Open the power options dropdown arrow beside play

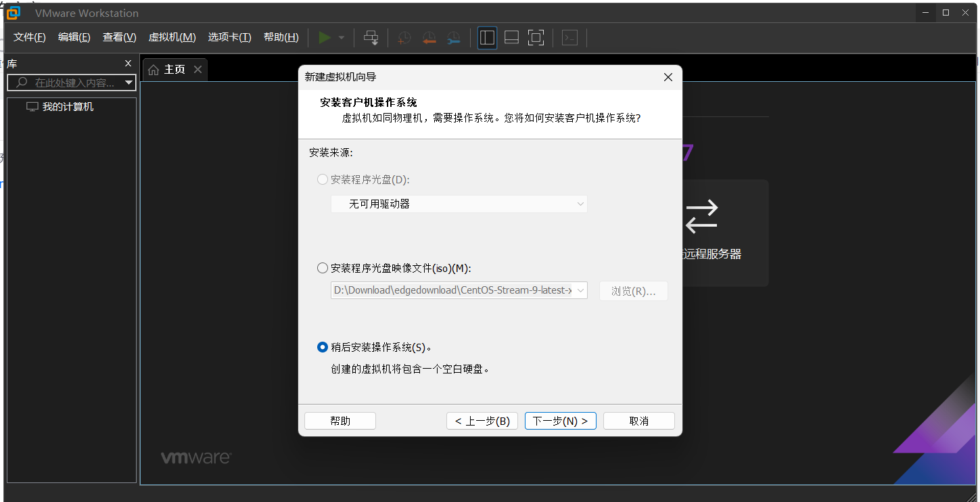click(x=342, y=38)
